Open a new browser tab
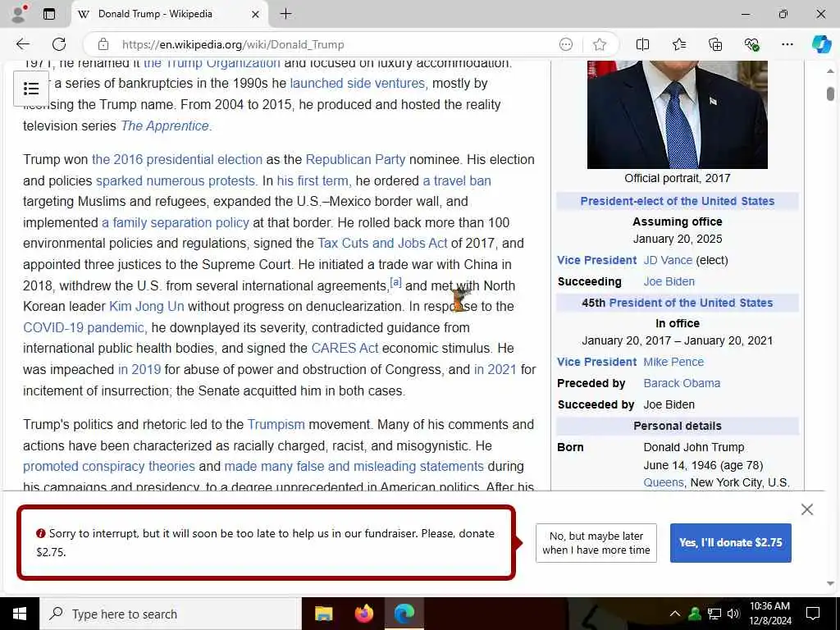This screenshot has height=630, width=840. tap(286, 14)
